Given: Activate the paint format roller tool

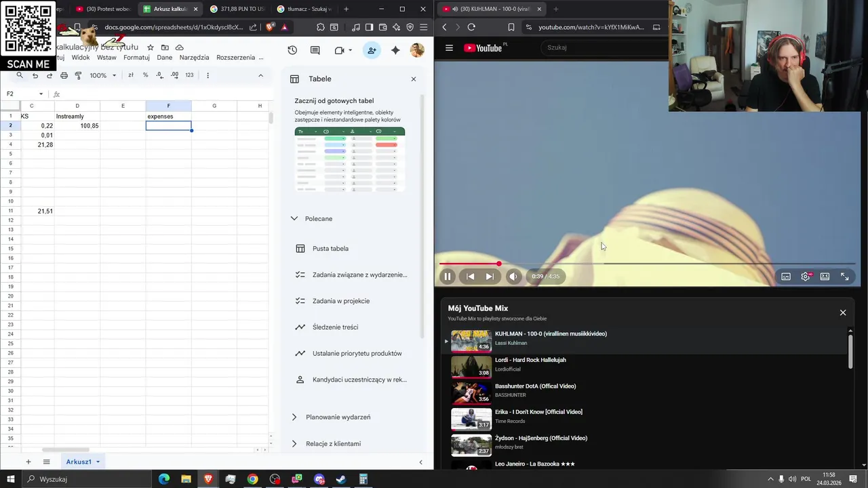Looking at the screenshot, I should coord(78,75).
